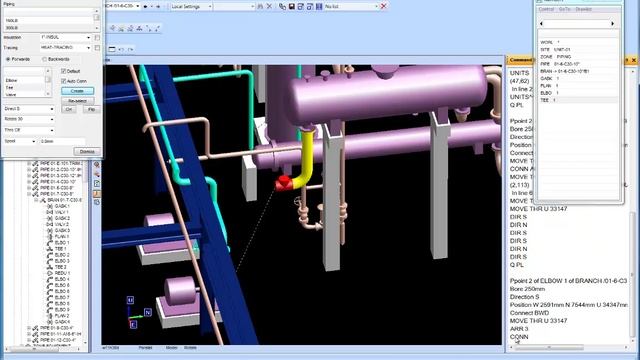
Task: Select Tee in component list
Action: pyautogui.click(x=9, y=87)
